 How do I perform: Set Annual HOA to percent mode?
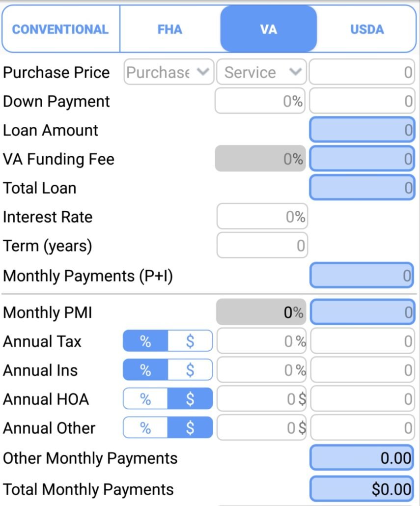point(145,399)
